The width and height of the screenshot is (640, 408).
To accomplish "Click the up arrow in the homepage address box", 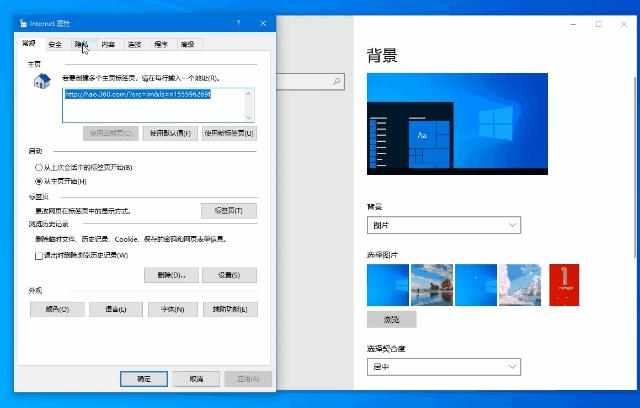I will 249,93.
